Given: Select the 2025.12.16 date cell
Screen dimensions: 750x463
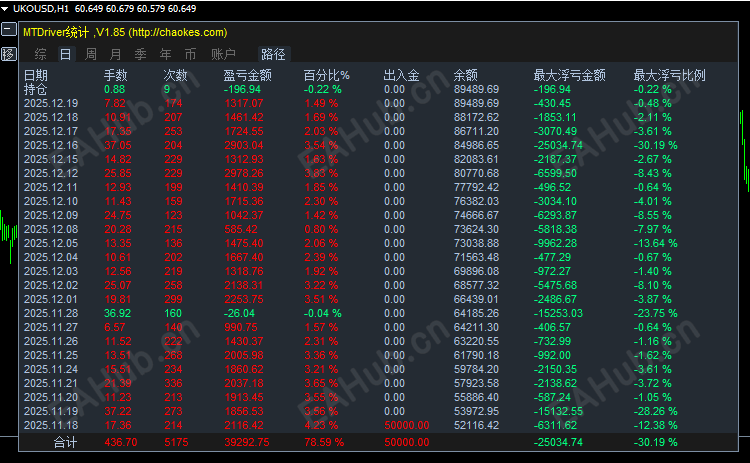Looking at the screenshot, I should tap(51, 145).
